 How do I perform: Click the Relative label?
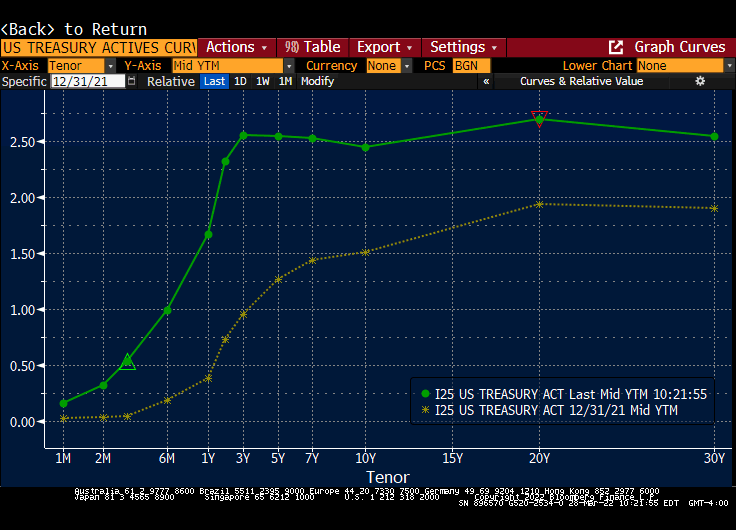coord(171,81)
